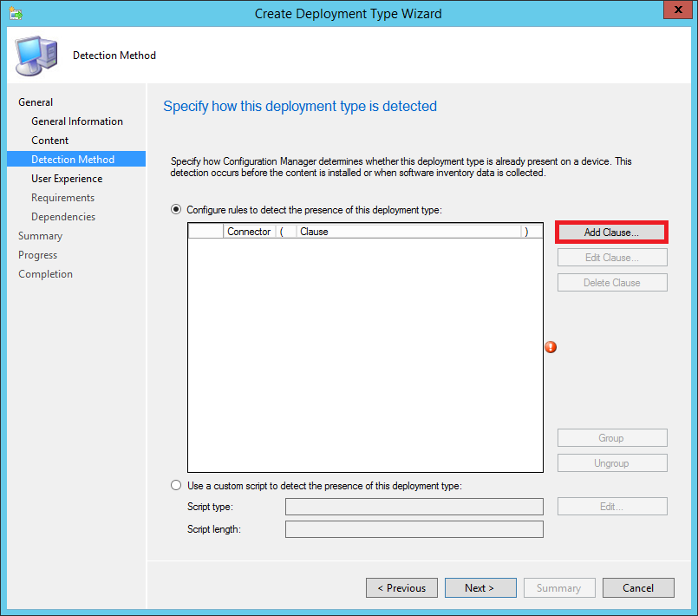
Task: Click the empty clause rules list
Action: pos(364,356)
